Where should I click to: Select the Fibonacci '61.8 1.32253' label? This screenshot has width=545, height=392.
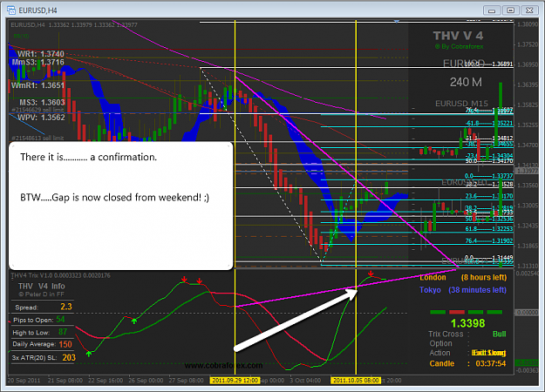[x=489, y=229]
